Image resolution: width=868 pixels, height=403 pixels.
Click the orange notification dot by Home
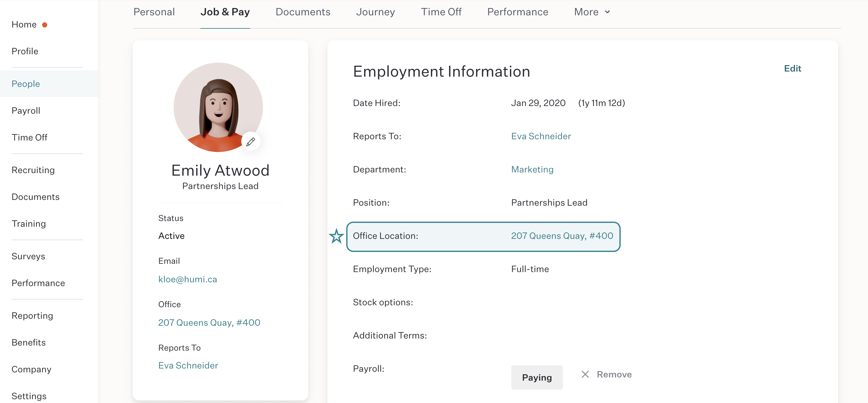point(44,25)
